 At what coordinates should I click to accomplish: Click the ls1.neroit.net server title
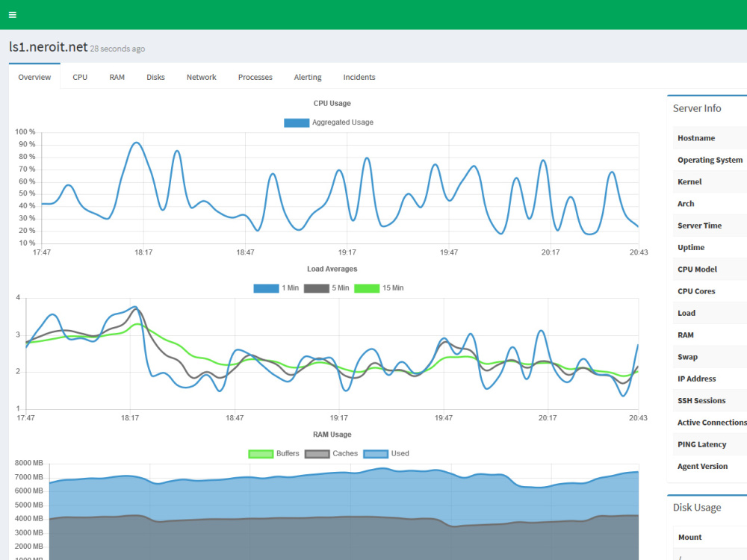(48, 46)
